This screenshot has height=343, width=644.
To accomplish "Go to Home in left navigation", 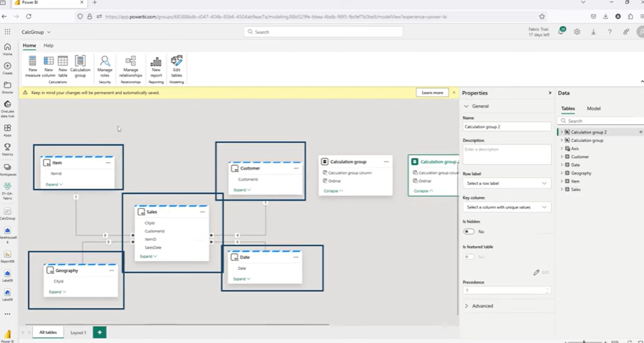I will click(x=7, y=49).
